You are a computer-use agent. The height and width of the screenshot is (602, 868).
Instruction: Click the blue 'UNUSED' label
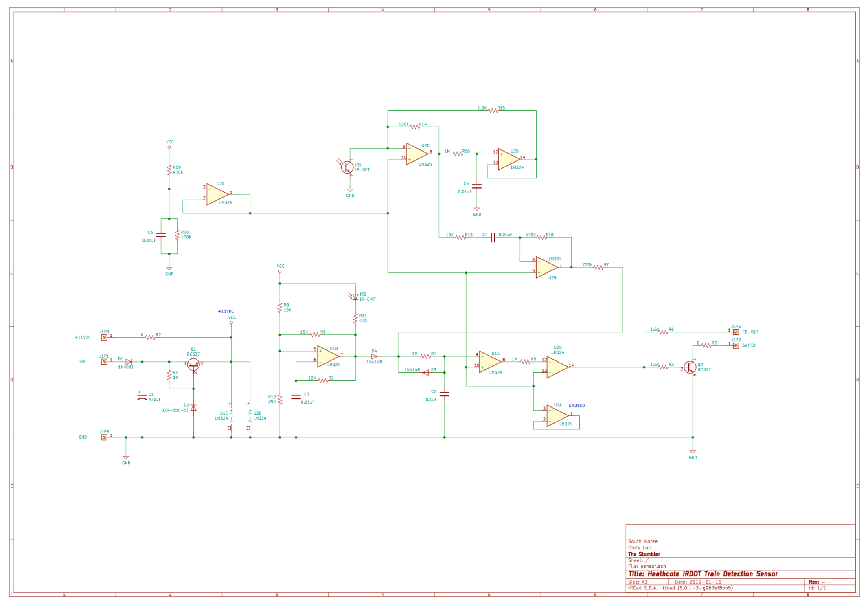pos(576,406)
